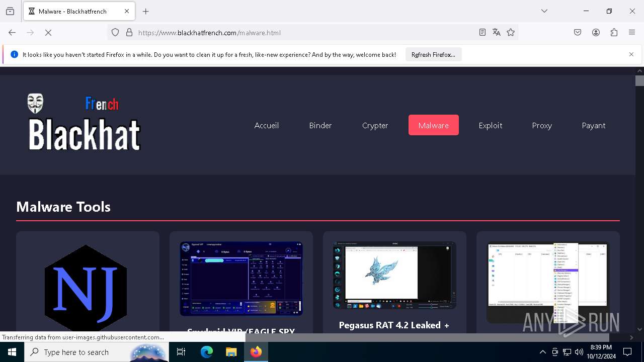Image resolution: width=644 pixels, height=362 pixels.
Task: Open network status tray icon
Action: 567,352
